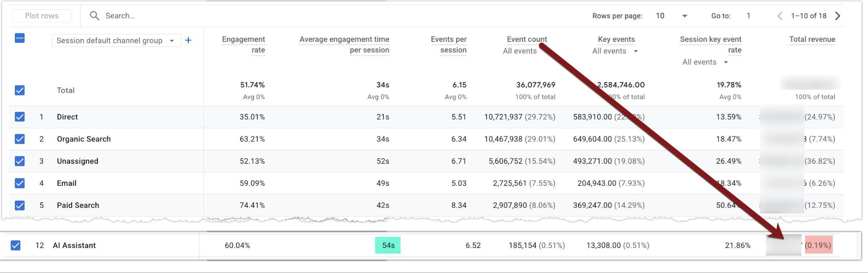This screenshot has width=868, height=273.
Task: Sort by Average engagement time per session
Action: 344,44
